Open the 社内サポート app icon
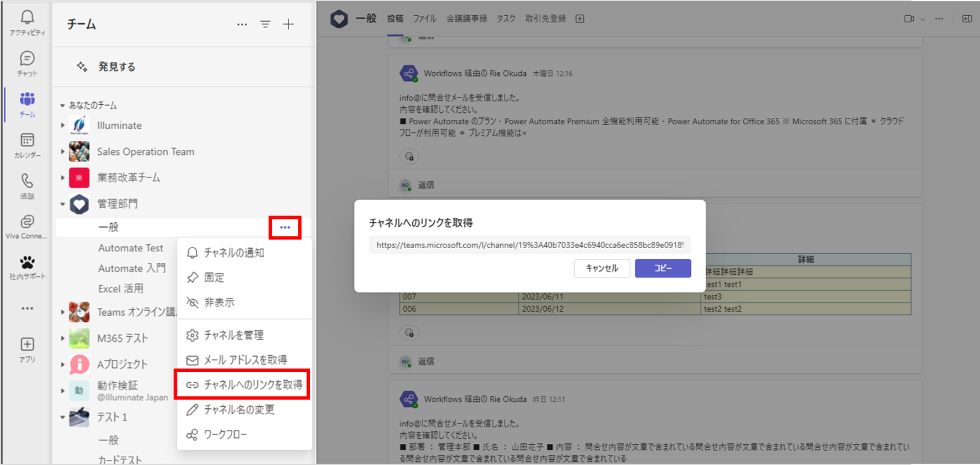This screenshot has width=980, height=465. coord(26,267)
